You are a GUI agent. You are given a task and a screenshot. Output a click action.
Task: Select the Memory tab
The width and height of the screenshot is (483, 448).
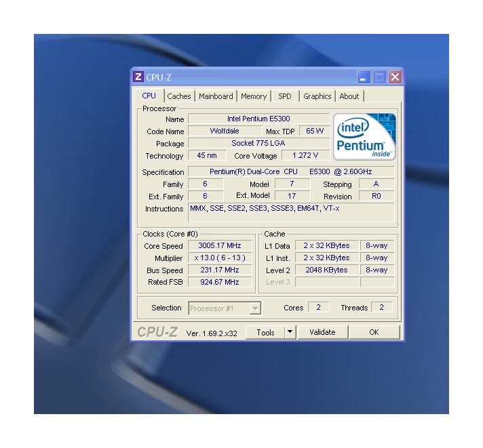pos(254,96)
